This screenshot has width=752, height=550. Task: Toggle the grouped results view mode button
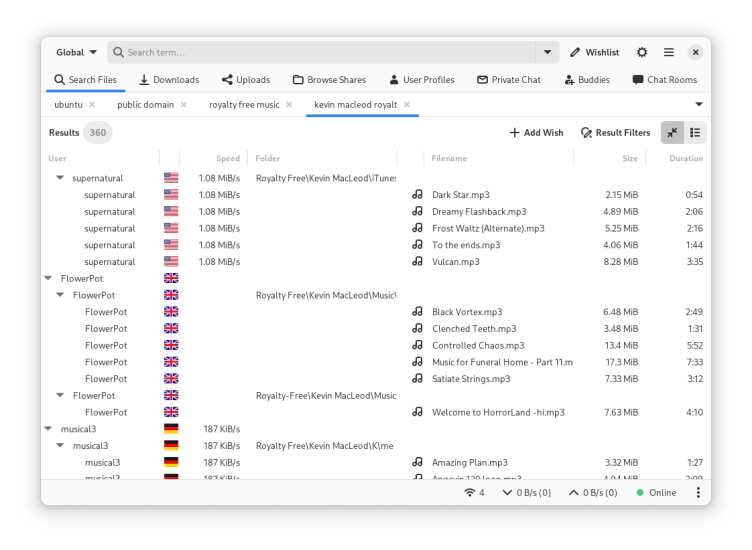695,132
